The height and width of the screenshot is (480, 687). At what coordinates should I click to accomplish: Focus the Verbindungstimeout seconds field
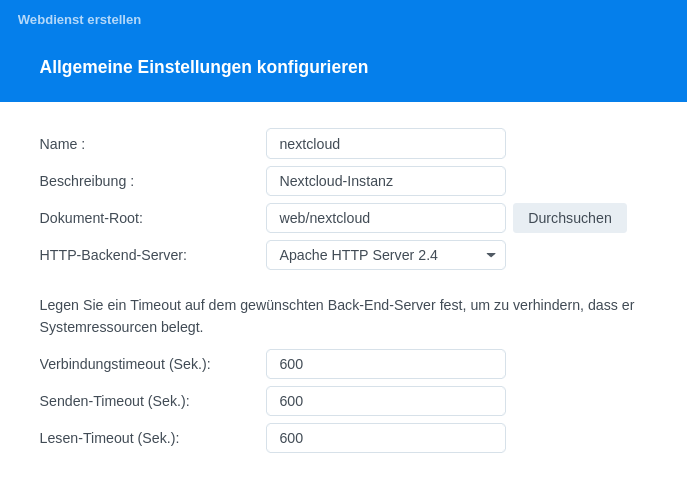(x=386, y=364)
